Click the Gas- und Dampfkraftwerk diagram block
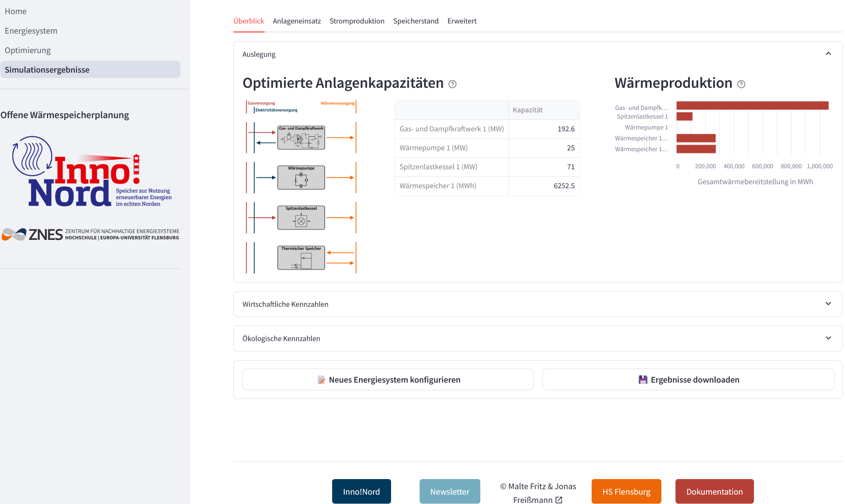The image size is (845, 504). click(x=301, y=138)
